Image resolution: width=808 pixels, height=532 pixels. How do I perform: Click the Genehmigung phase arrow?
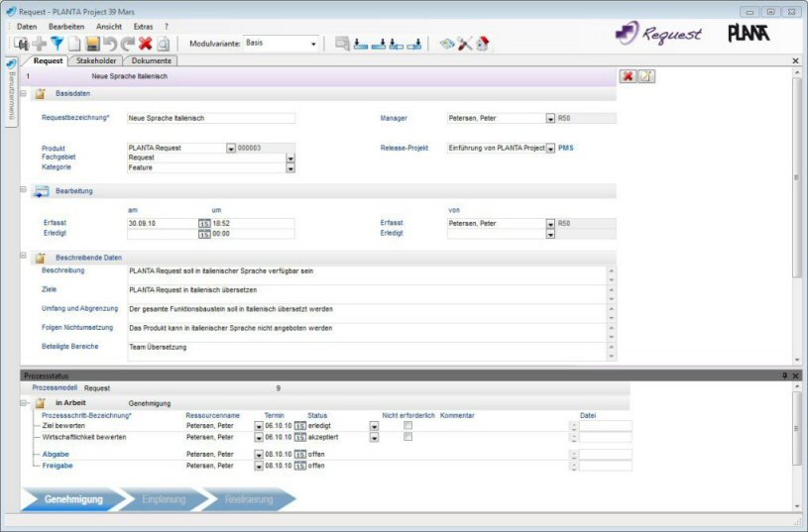[x=73, y=499]
